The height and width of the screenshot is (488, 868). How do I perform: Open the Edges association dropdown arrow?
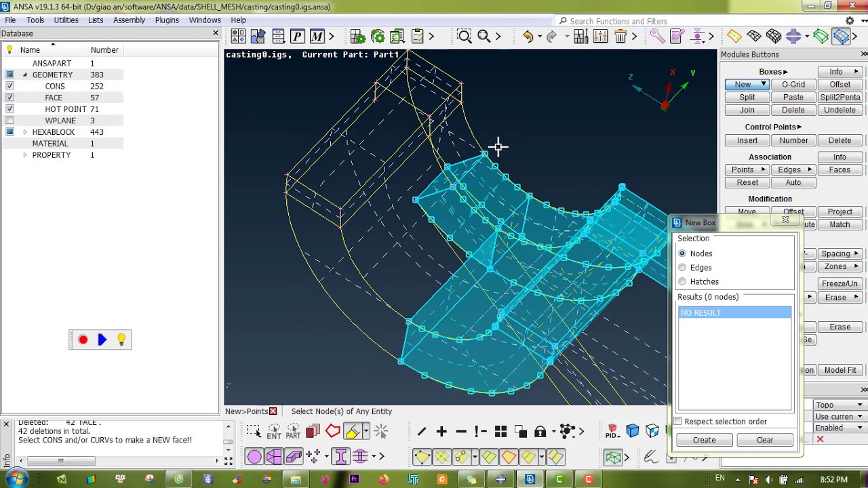(810, 169)
